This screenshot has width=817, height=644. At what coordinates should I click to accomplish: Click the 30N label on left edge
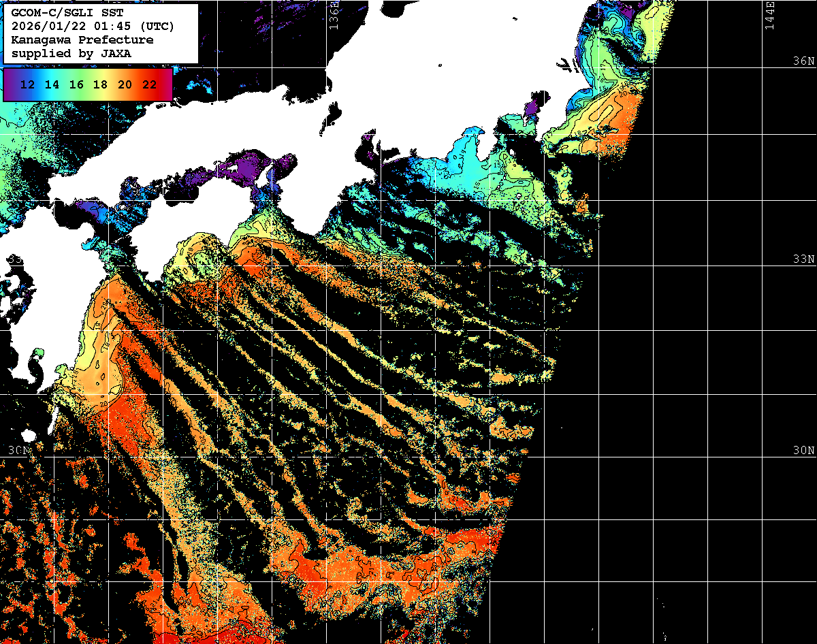pyautogui.click(x=18, y=451)
